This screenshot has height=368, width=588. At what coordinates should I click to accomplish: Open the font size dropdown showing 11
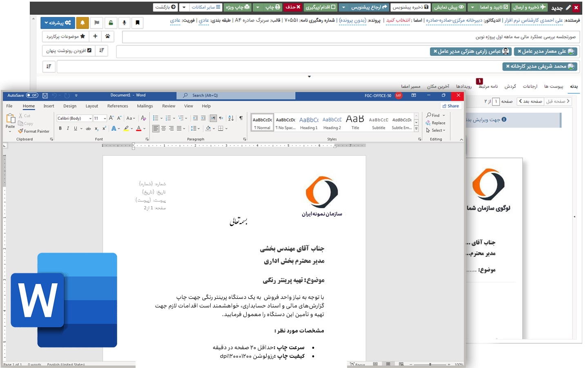[x=100, y=118]
